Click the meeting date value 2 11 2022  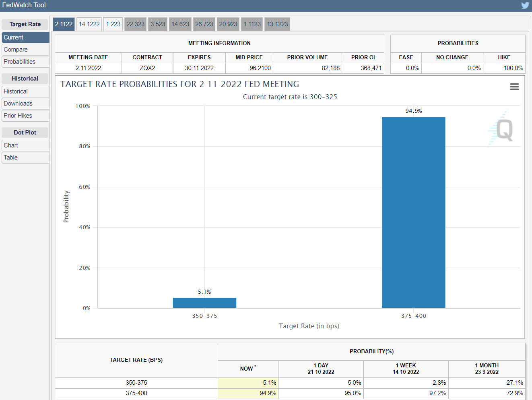click(88, 68)
